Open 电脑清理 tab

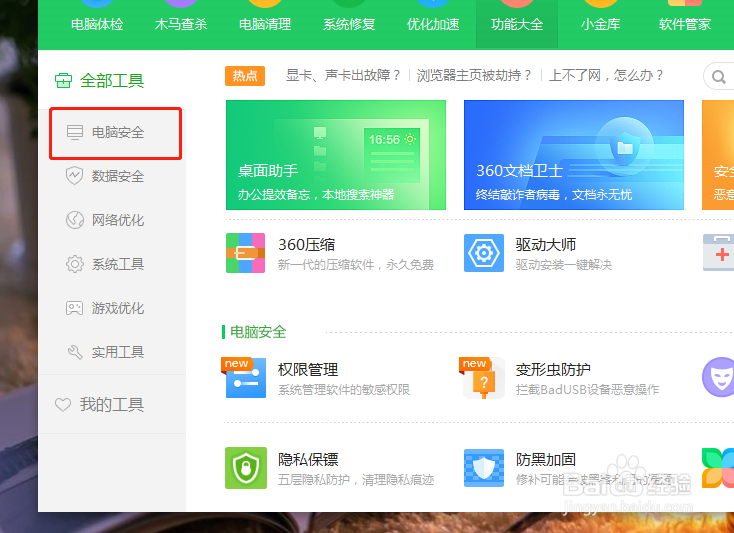[x=265, y=24]
